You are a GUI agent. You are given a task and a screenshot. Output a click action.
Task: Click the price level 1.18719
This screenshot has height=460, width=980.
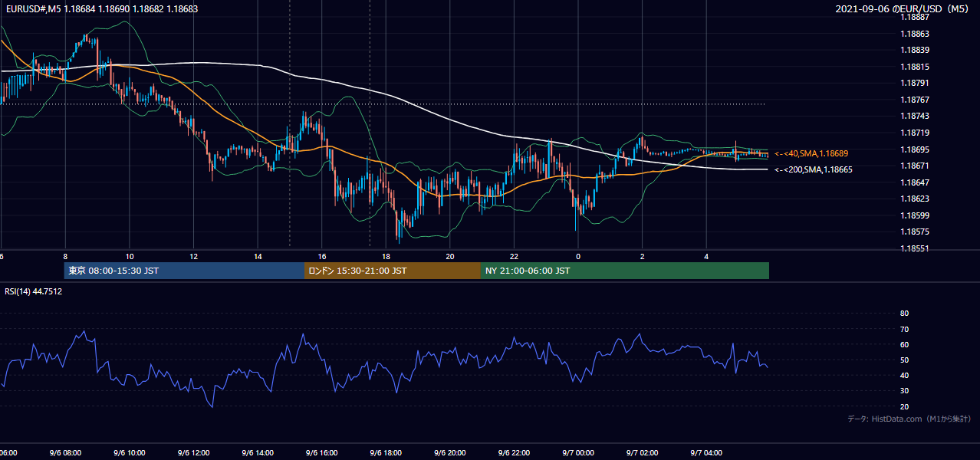point(913,133)
